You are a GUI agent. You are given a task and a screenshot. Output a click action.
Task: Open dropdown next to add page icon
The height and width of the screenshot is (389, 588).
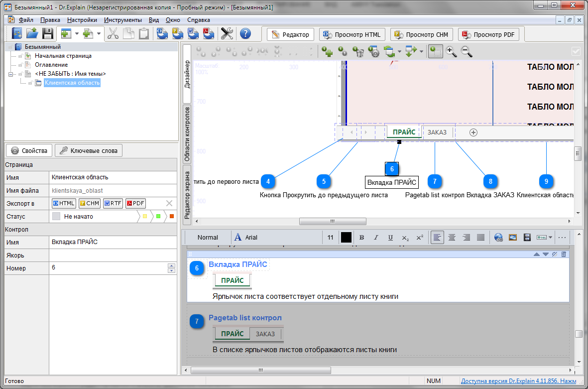tap(99, 34)
